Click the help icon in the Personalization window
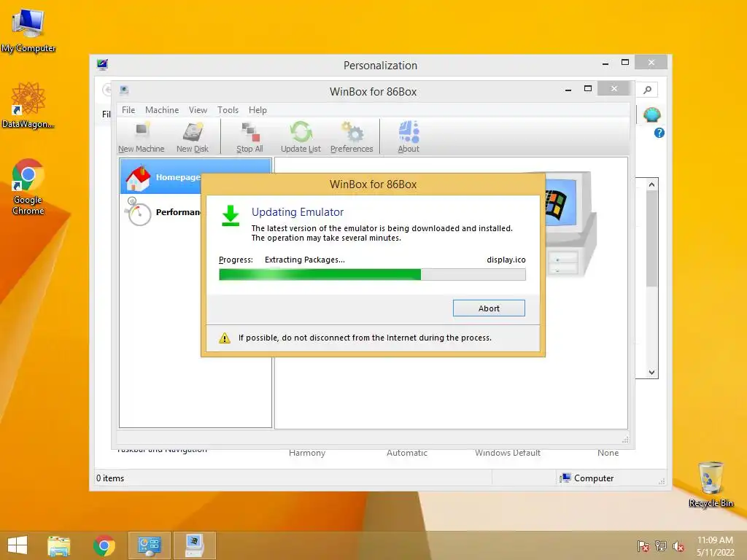The height and width of the screenshot is (560, 747). (x=659, y=133)
